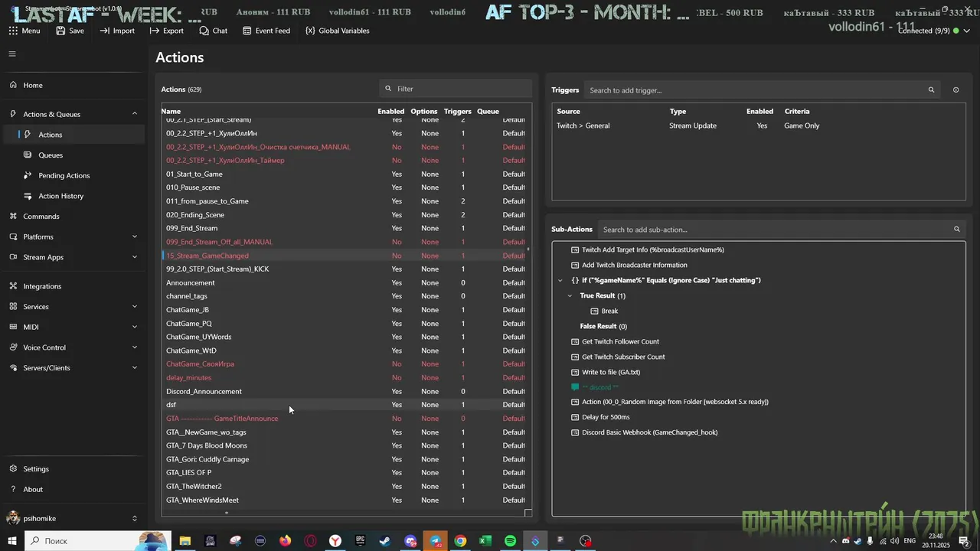Image resolution: width=980 pixels, height=551 pixels.
Task: Open Spotify from the Windows taskbar
Action: 510,541
